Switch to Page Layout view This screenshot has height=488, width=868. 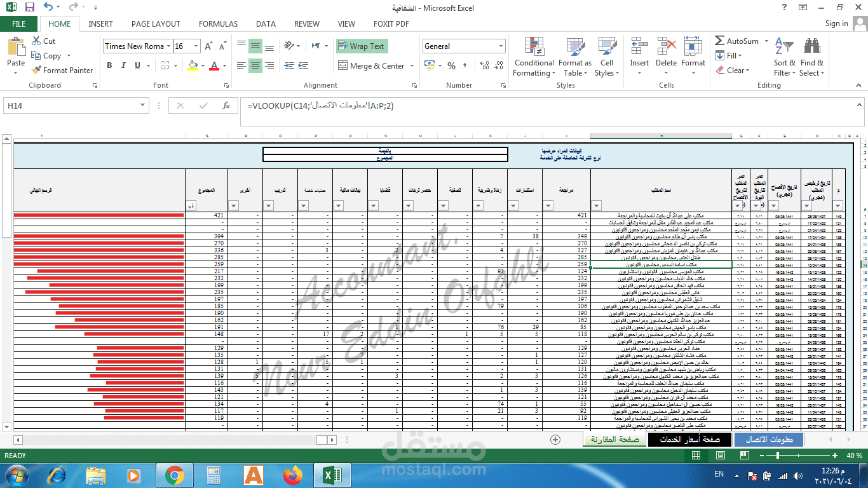[720, 456]
